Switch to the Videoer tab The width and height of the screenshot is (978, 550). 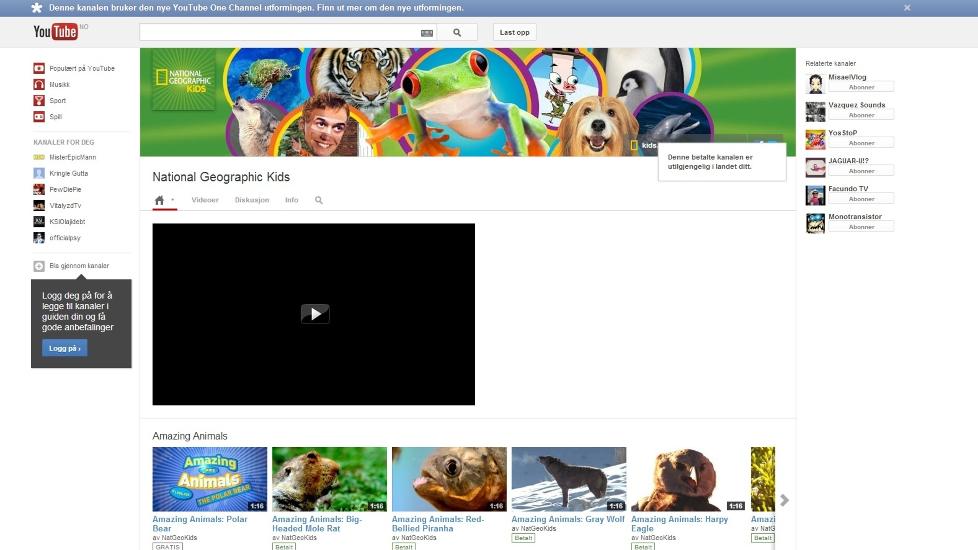(x=205, y=200)
